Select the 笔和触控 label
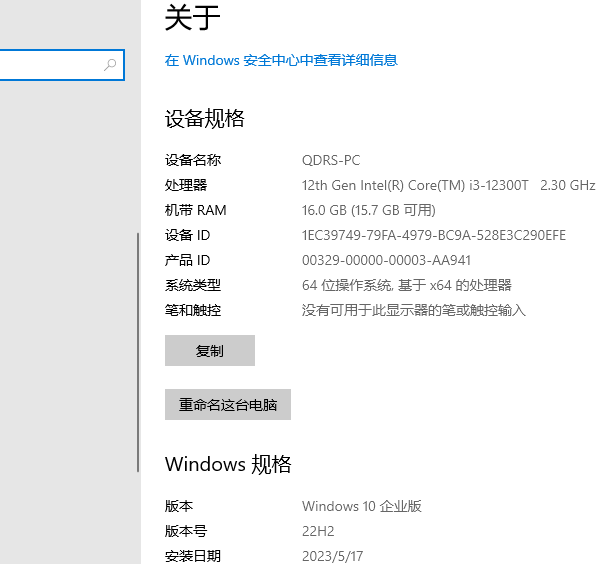The width and height of the screenshot is (600, 564). pyautogui.click(x=193, y=310)
